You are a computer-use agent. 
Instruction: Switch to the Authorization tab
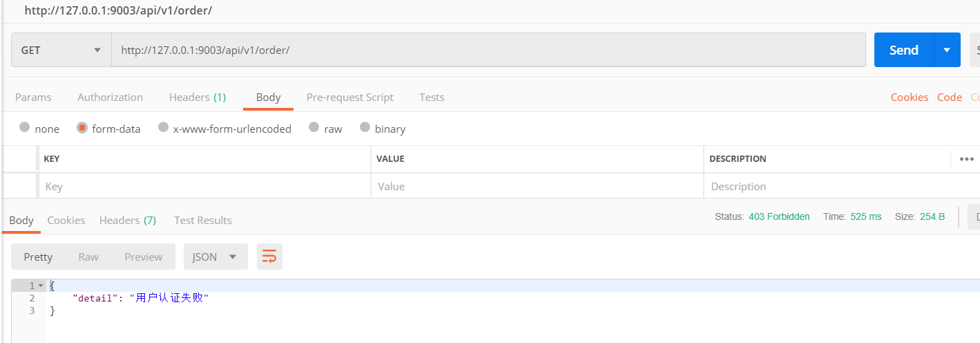111,98
